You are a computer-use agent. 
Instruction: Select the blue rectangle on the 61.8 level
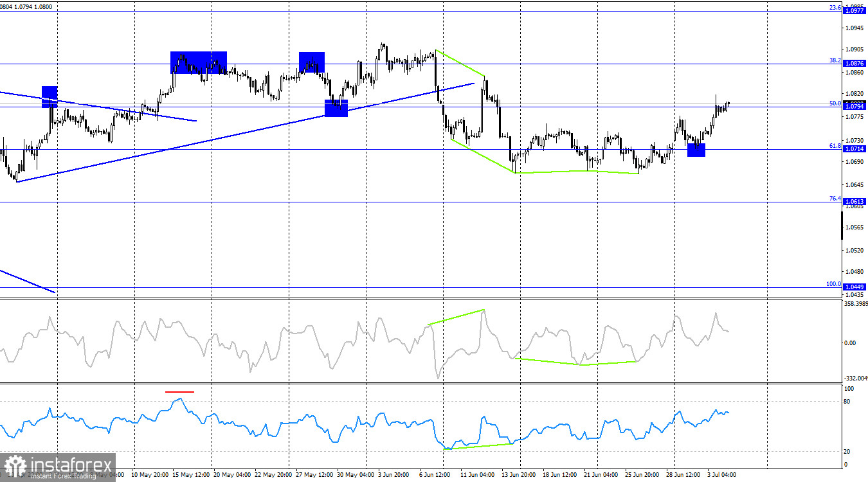pos(696,150)
